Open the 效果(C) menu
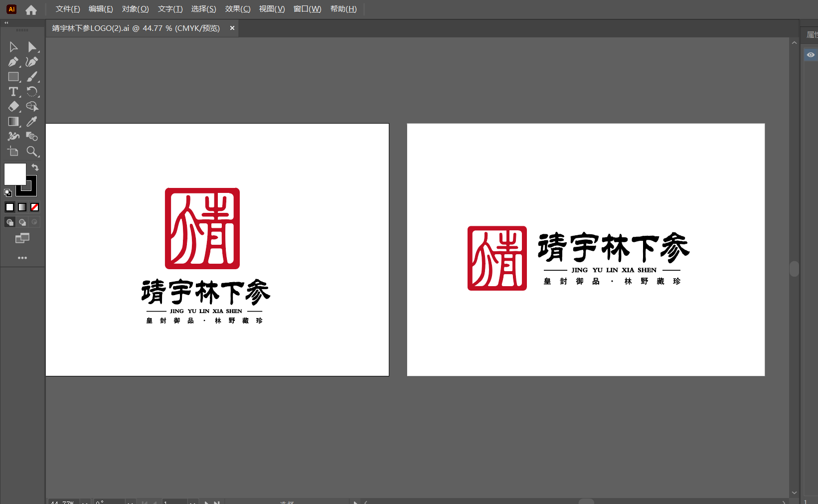This screenshot has height=504, width=818. (x=238, y=9)
